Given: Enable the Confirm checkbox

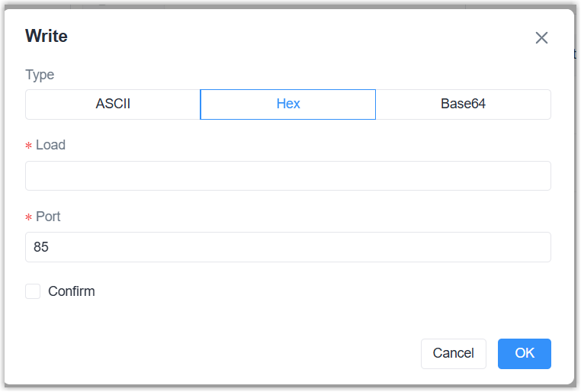Looking at the screenshot, I should click(33, 291).
